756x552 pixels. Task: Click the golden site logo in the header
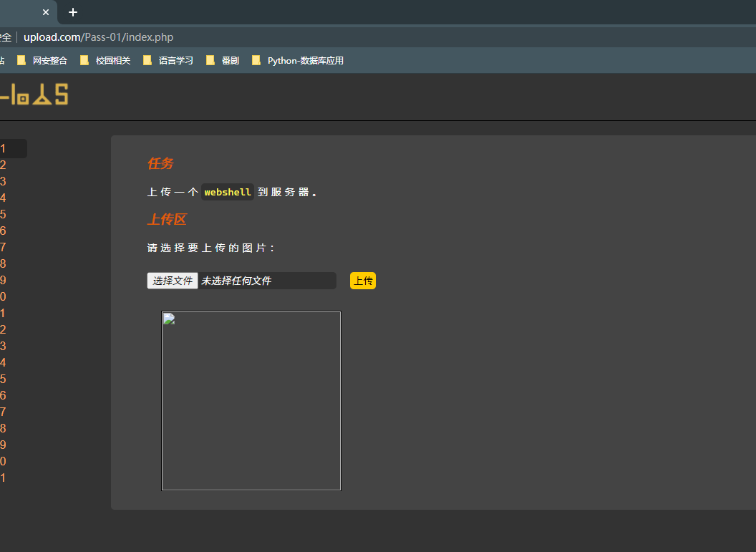(34, 95)
